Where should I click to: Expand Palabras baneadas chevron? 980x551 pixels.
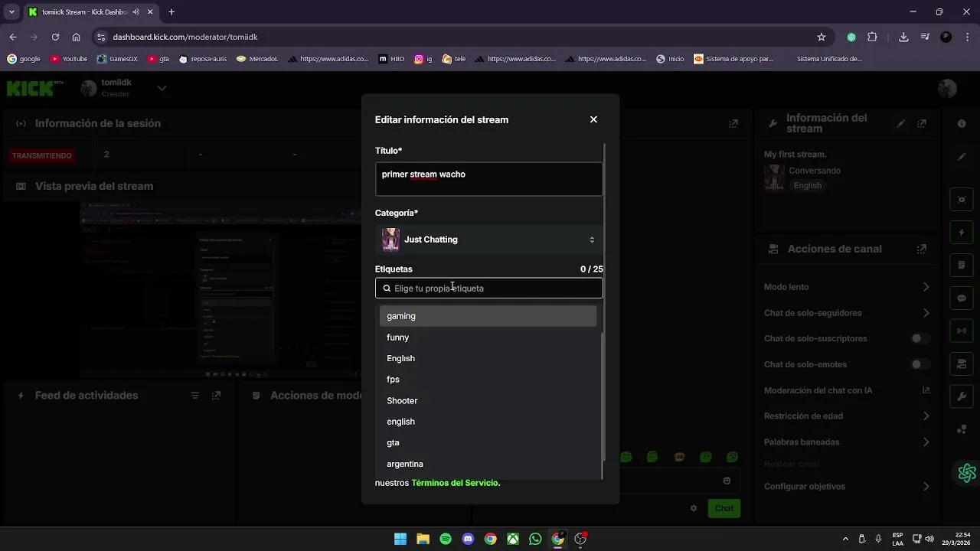(x=926, y=442)
